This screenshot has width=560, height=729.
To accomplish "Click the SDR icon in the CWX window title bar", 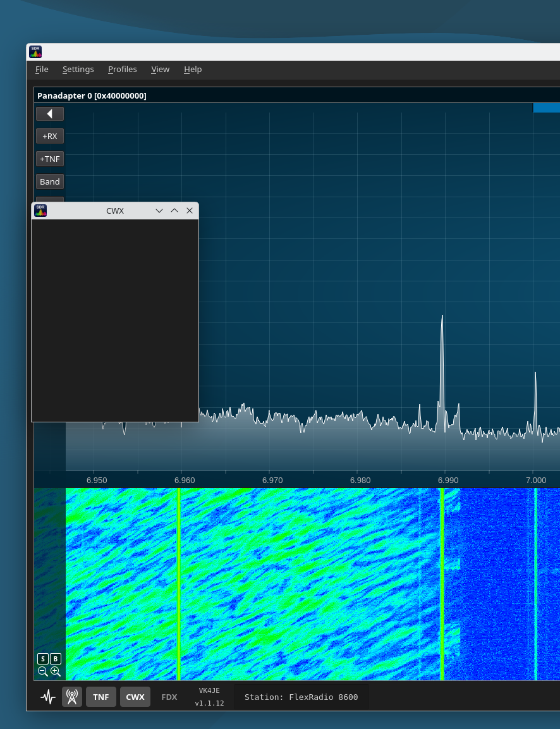I will pos(40,211).
